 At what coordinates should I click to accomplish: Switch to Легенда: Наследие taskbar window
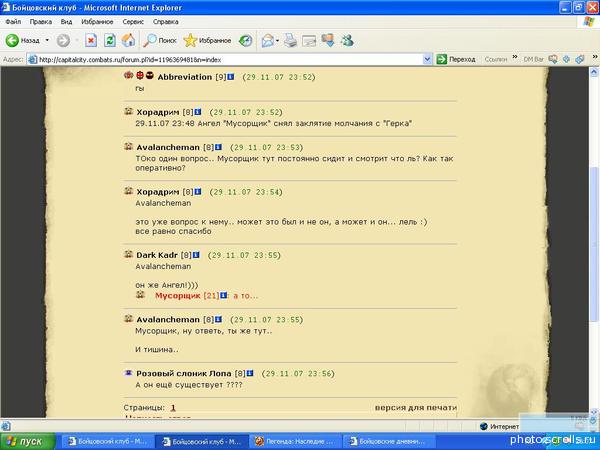coord(296,442)
